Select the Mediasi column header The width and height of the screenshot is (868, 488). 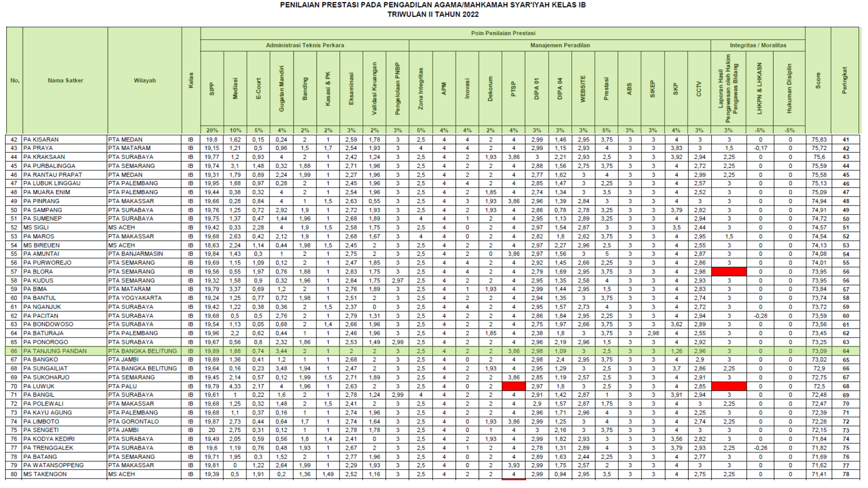tap(235, 89)
